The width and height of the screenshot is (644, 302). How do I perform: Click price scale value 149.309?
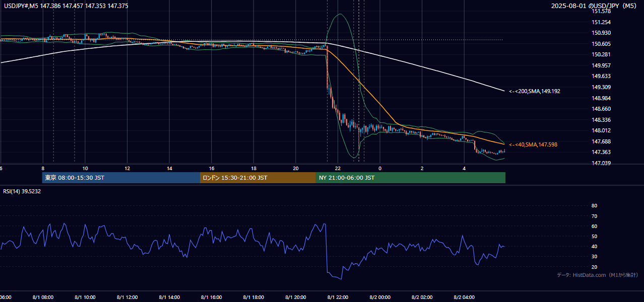click(x=601, y=87)
